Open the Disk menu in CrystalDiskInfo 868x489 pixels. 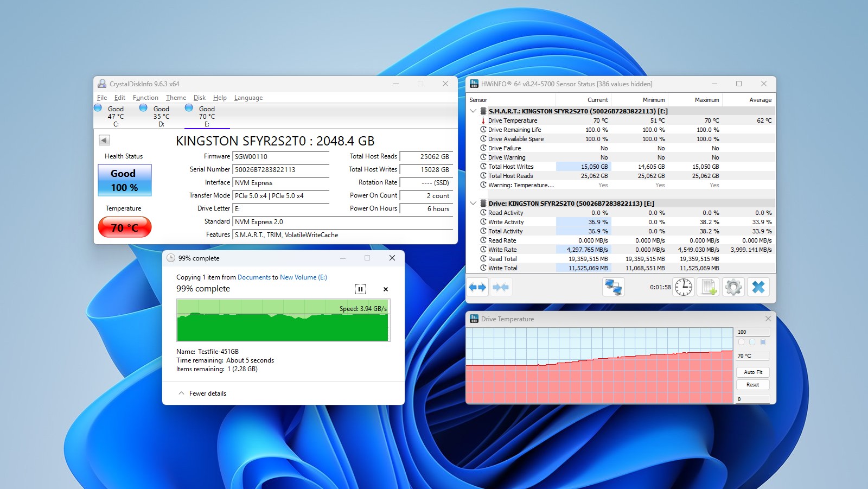pos(200,98)
